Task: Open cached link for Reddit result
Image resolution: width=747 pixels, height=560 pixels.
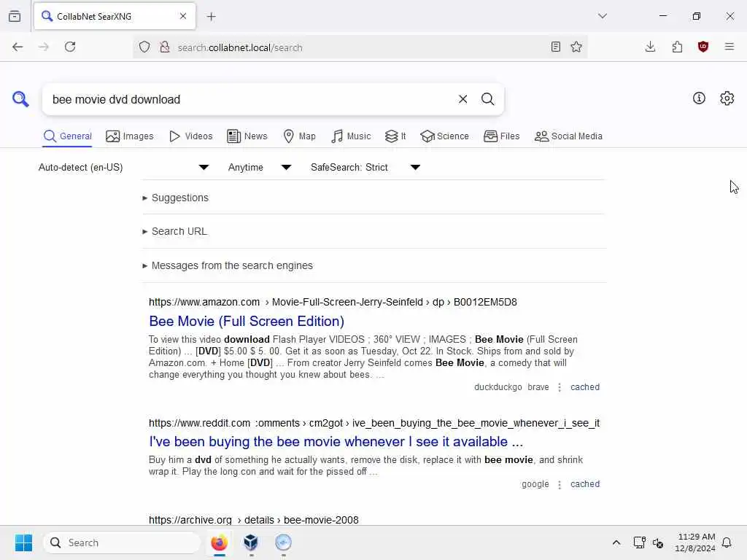Action: [585, 484]
